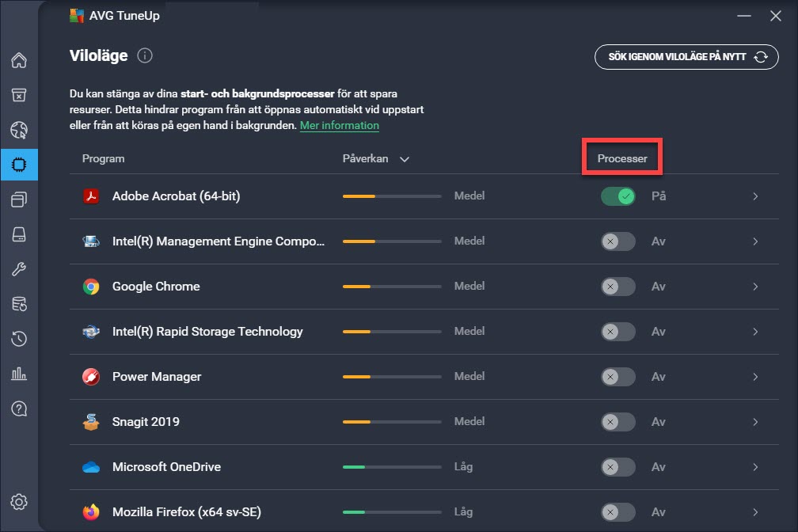Enable the Snagit 2019 toggle
Screen dimensions: 798x532
coord(617,422)
